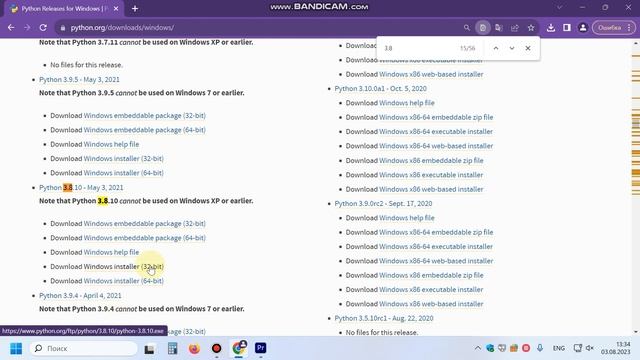Screen dimensions: 640x360
Task: Switch to Chrome on the taskbar
Action: click(x=238, y=348)
